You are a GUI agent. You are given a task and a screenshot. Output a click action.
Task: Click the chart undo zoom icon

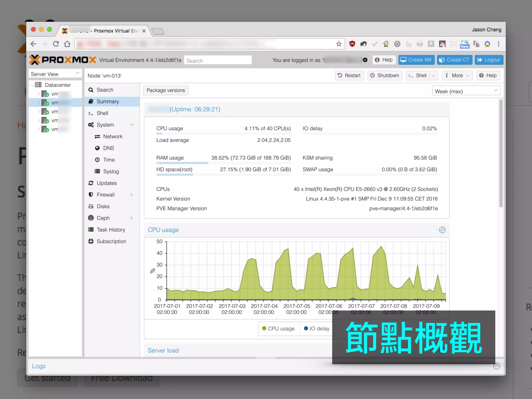(433, 230)
